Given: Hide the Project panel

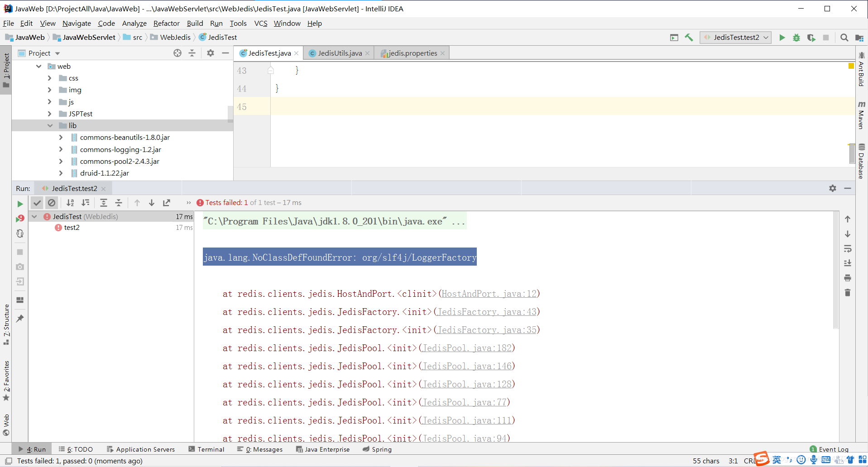Looking at the screenshot, I should pos(225,53).
